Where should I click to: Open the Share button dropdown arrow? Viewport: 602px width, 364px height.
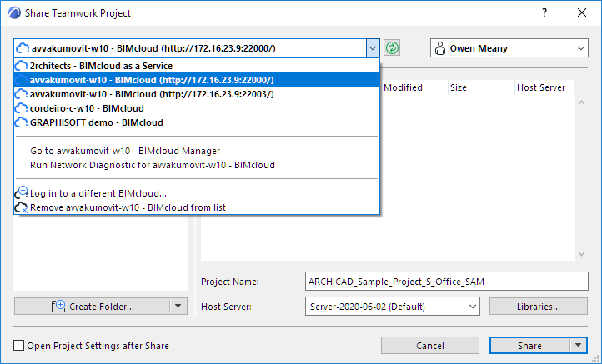click(579, 345)
